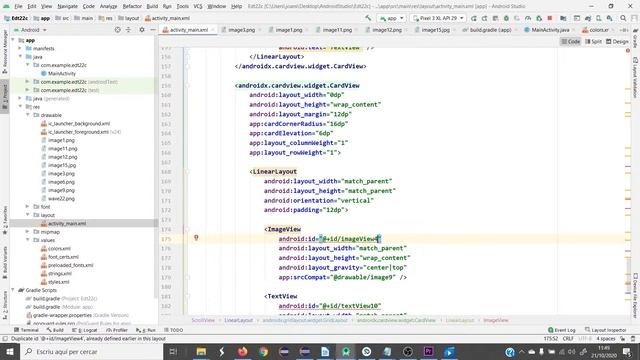This screenshot has height=360, width=640.
Task: Collapse the Gradle Scripts node
Action: pyautogui.click(x=13, y=290)
